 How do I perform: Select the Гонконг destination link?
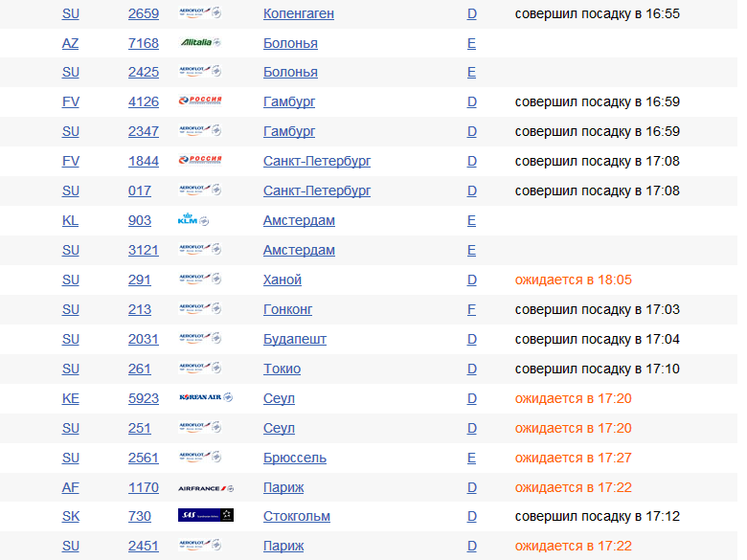[x=287, y=309]
